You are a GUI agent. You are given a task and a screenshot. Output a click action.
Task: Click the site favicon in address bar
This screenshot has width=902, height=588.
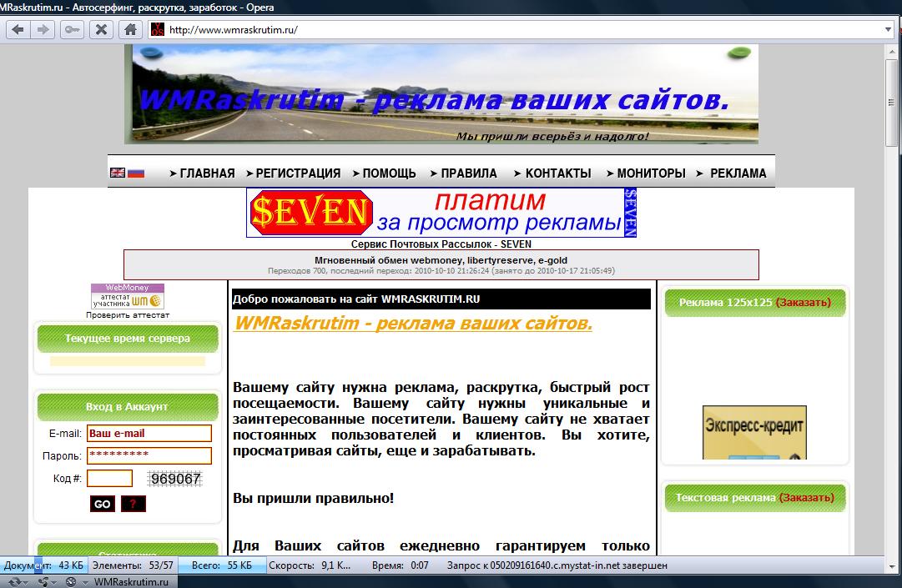[x=158, y=29]
